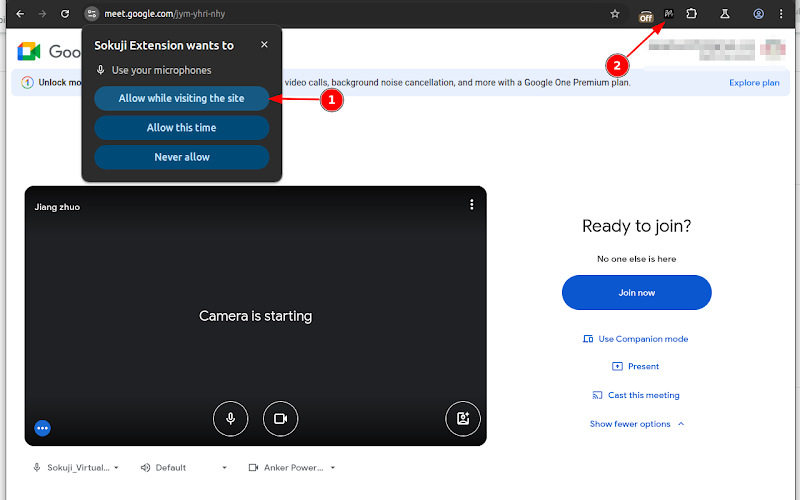Expand the Default speaker dropdown

[184, 467]
